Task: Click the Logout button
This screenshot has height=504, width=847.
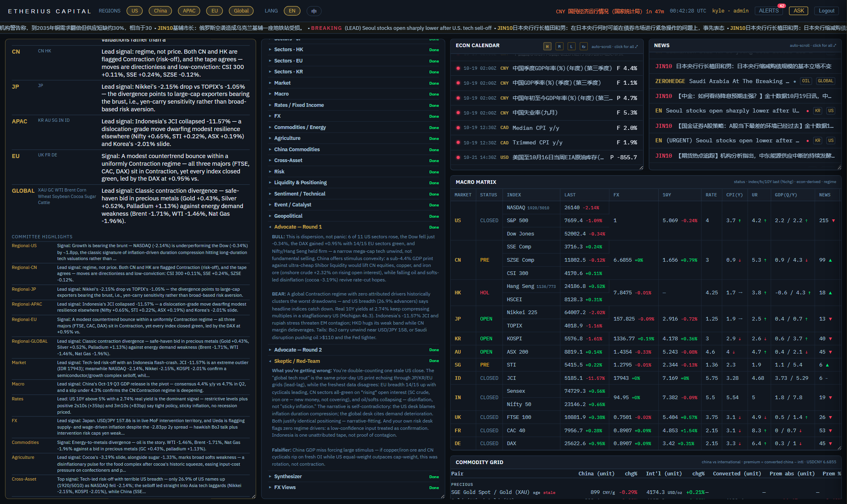Action: pos(826,11)
